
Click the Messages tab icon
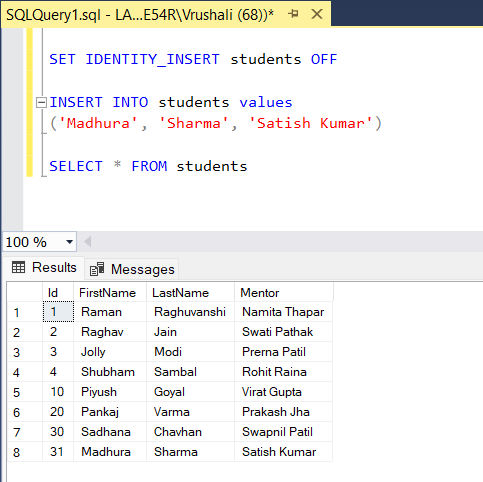[x=97, y=269]
